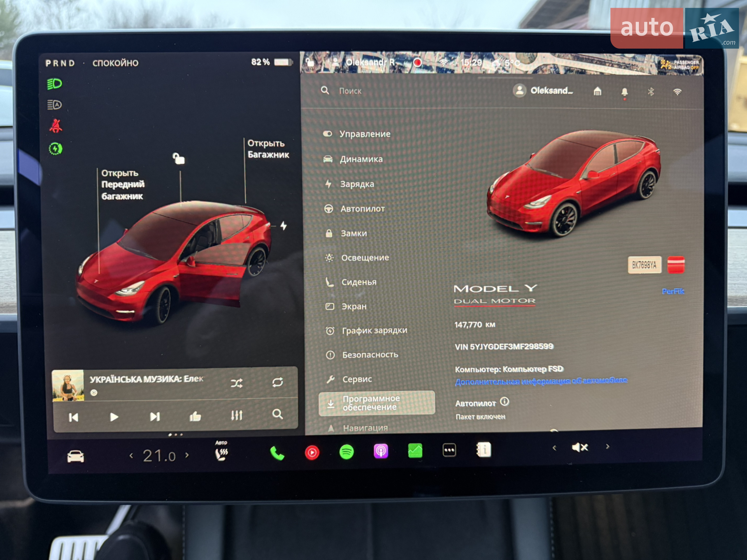The image size is (747, 560).
Task: Lower volume with left chevron
Action: pyautogui.click(x=554, y=448)
